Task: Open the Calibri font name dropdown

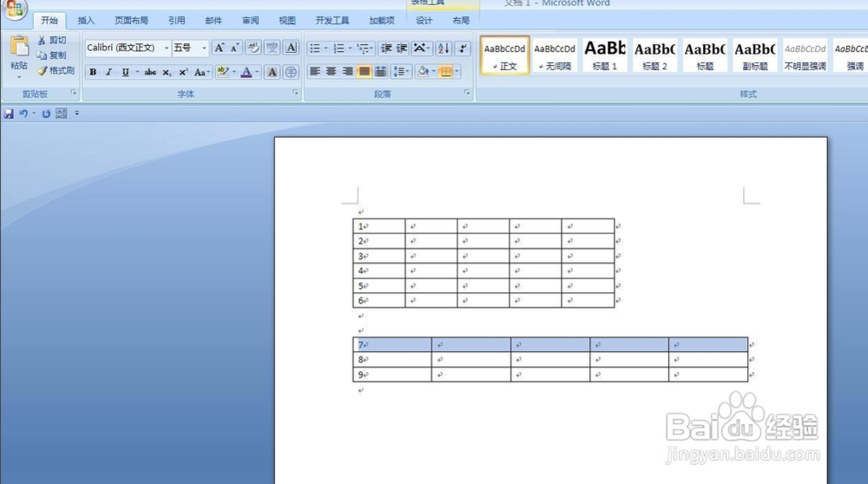Action: [166, 48]
